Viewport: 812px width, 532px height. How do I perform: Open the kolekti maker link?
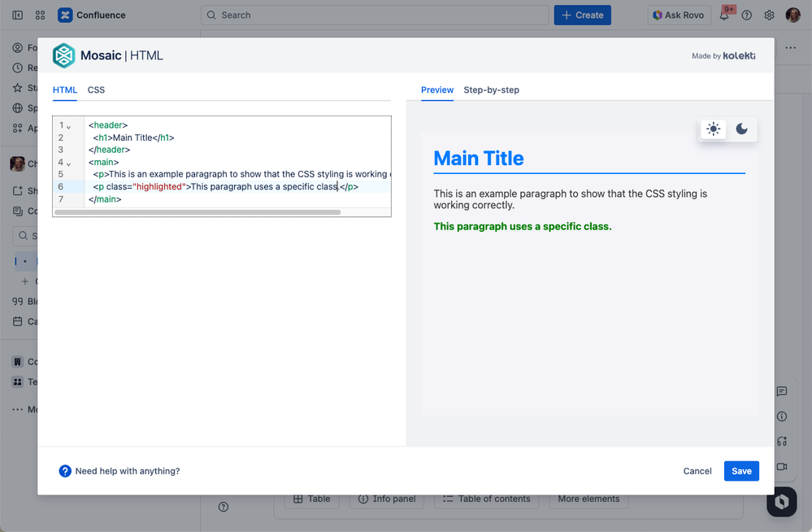point(739,55)
